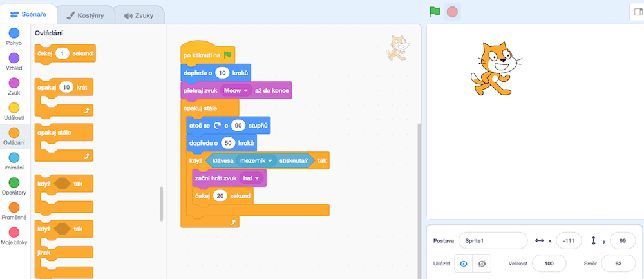This screenshot has width=644, height=279.
Task: Click the block palette scrollbar
Action: tap(162, 204)
